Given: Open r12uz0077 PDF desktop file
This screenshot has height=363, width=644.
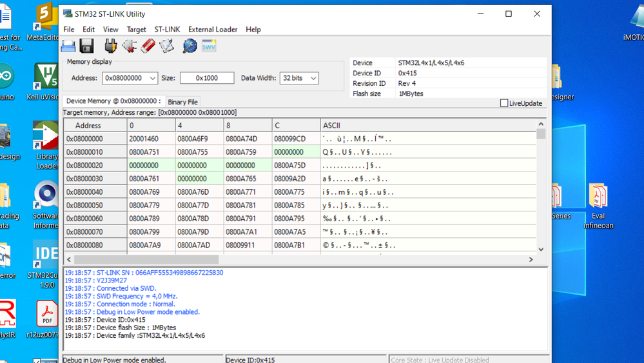Looking at the screenshot, I should point(44,319).
